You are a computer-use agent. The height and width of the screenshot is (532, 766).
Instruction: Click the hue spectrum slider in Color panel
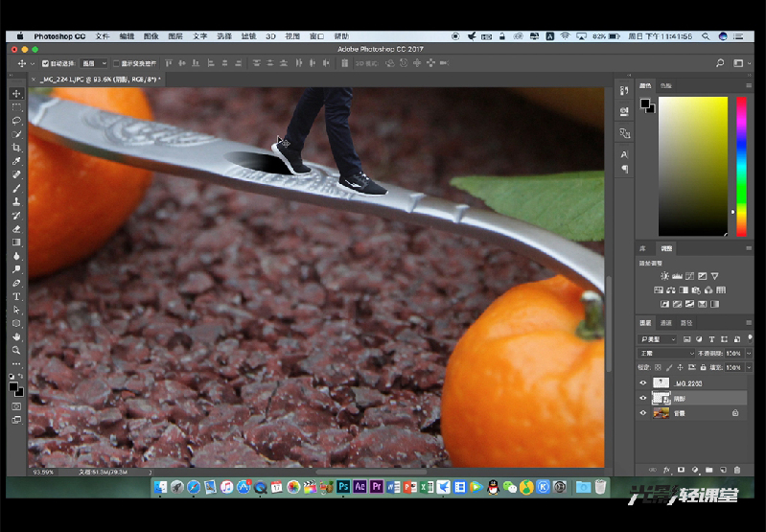point(740,166)
